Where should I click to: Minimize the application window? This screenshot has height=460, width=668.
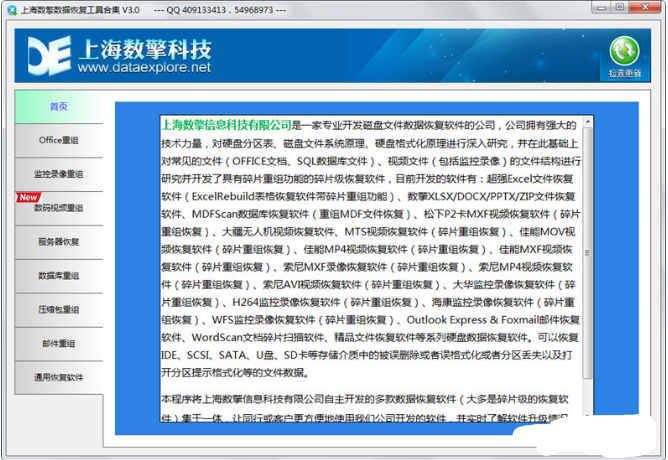pyautogui.click(x=602, y=8)
